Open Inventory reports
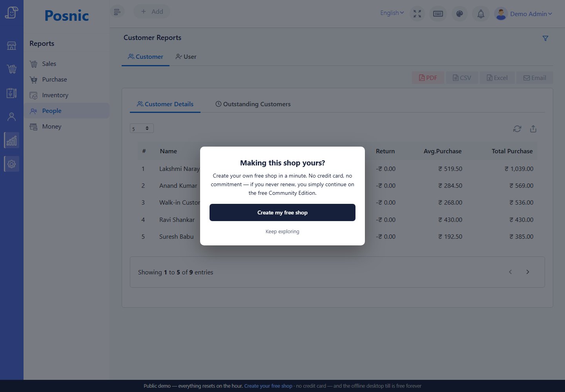The image size is (565, 392). pos(67,95)
